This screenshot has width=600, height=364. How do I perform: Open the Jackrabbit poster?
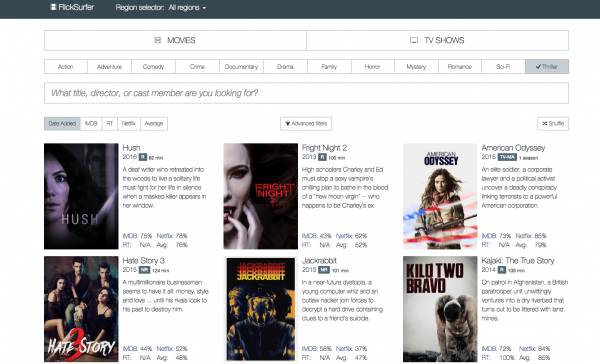(x=261, y=309)
